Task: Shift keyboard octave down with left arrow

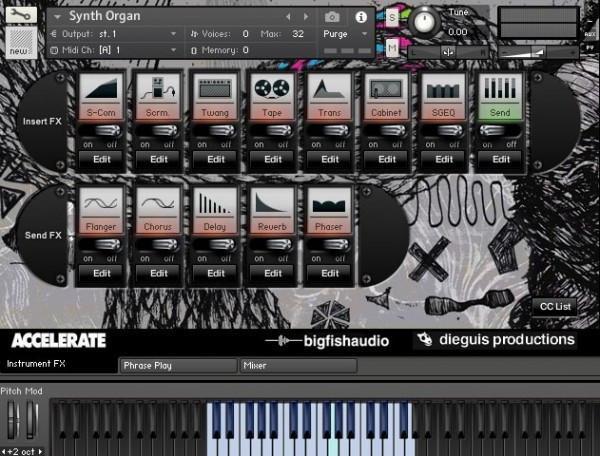Action: [3, 451]
